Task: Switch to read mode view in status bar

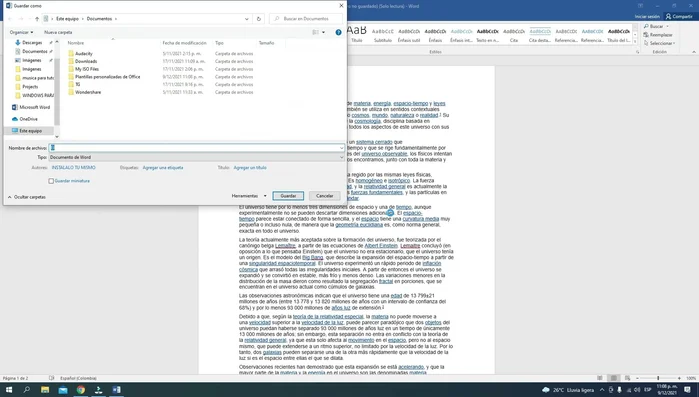Action: click(x=600, y=378)
